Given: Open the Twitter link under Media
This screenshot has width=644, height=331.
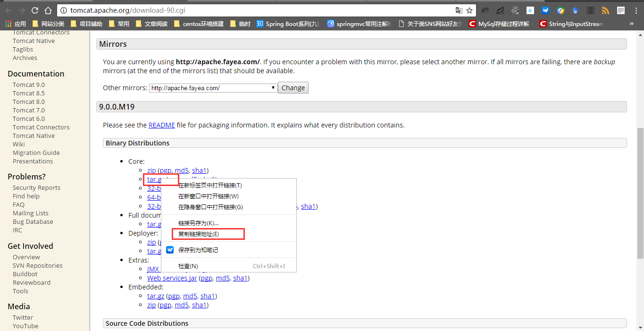Looking at the screenshot, I should pos(23,318).
